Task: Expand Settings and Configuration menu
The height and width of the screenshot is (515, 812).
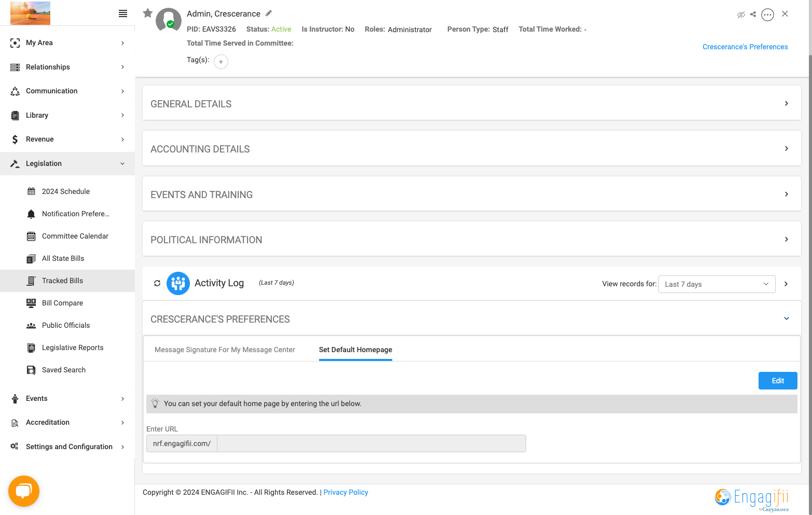Action: coord(67,447)
